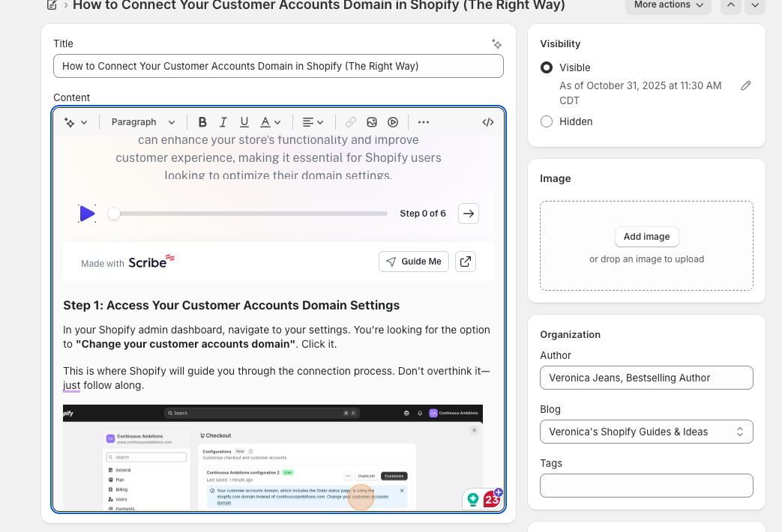Advance to next Scribe step arrow
Screen dimensions: 782x532
(x=469, y=214)
